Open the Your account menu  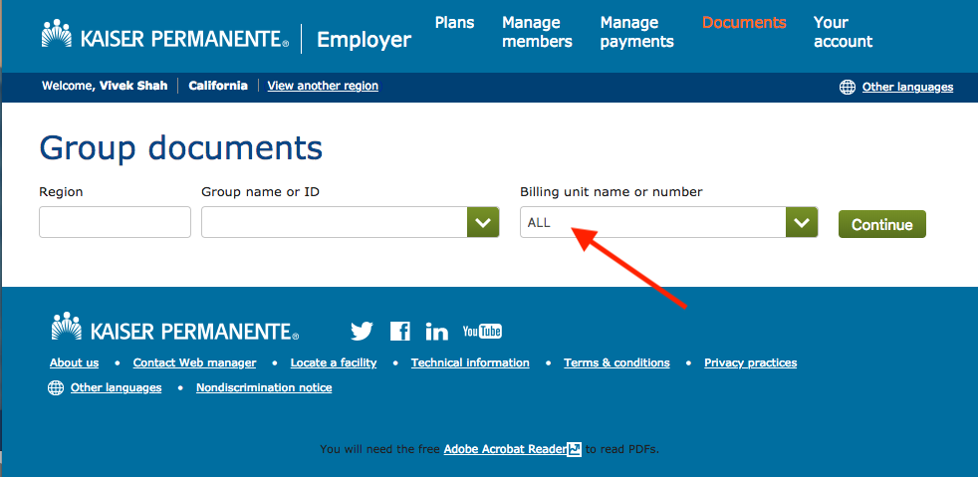coord(843,32)
